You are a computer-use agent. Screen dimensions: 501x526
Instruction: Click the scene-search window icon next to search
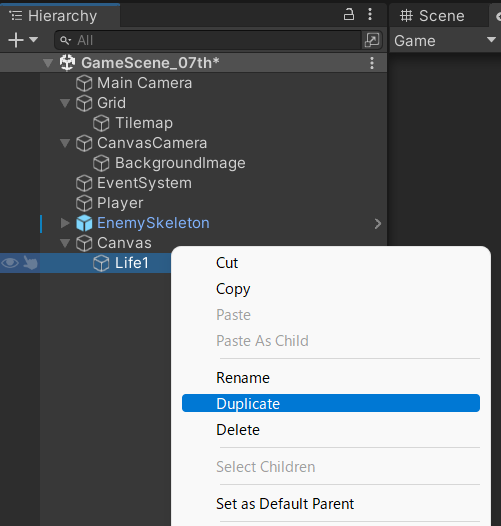372,40
